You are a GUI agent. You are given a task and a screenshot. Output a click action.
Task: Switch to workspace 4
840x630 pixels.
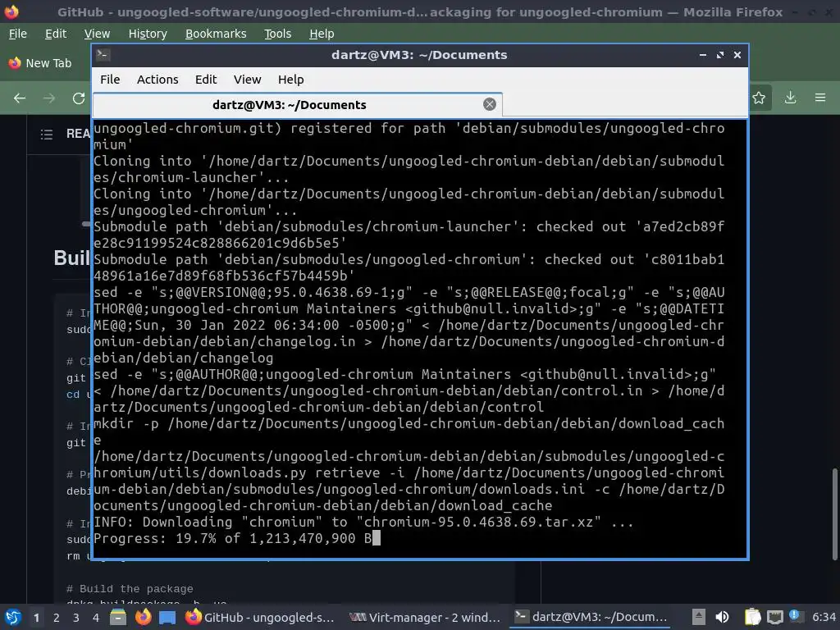(x=96, y=618)
